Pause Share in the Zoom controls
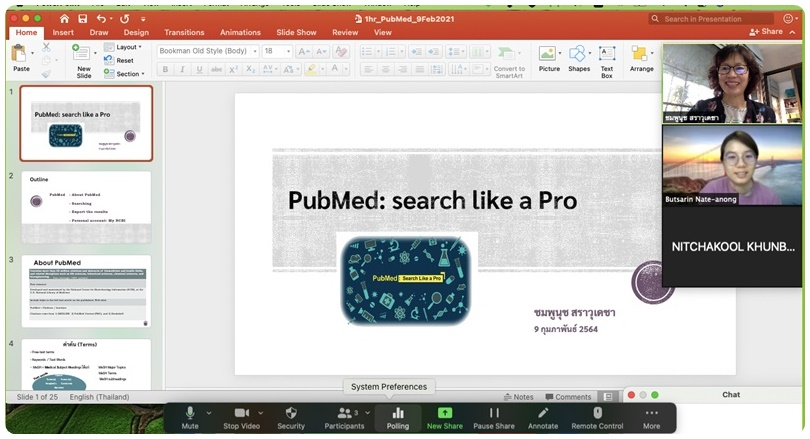Viewport: 810px width, 439px height. pyautogui.click(x=493, y=417)
